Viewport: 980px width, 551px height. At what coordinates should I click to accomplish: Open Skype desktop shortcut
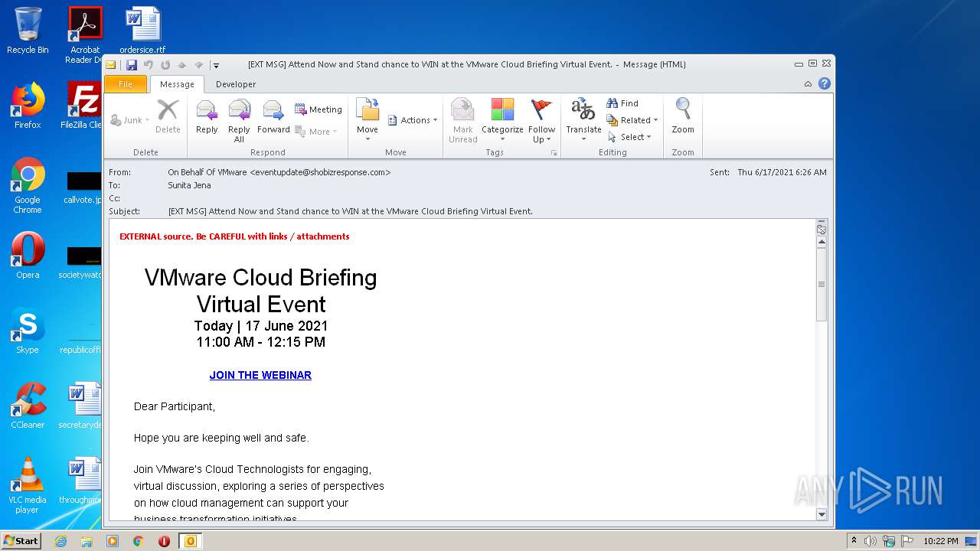click(28, 331)
